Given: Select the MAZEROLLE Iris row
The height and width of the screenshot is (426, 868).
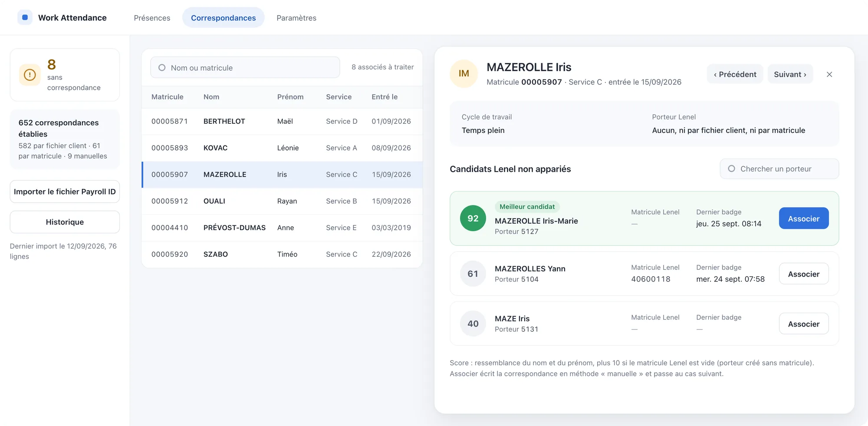Looking at the screenshot, I should pyautogui.click(x=282, y=175).
